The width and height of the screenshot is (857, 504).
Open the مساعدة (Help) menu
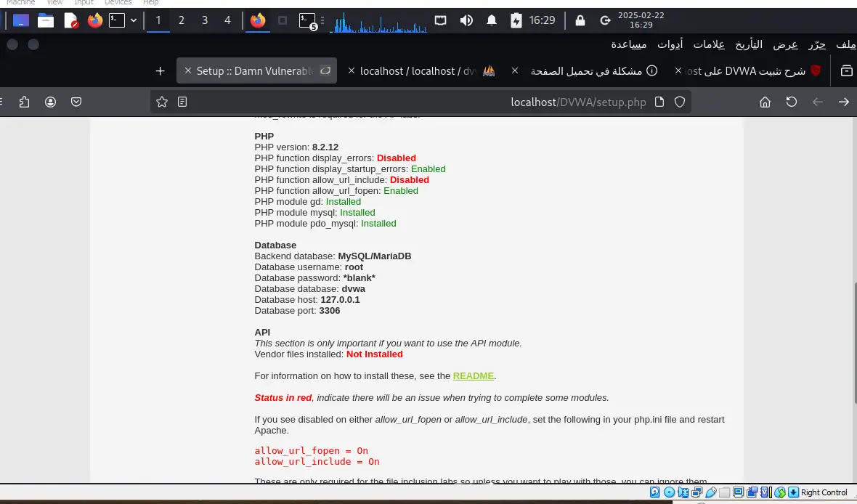(x=628, y=45)
